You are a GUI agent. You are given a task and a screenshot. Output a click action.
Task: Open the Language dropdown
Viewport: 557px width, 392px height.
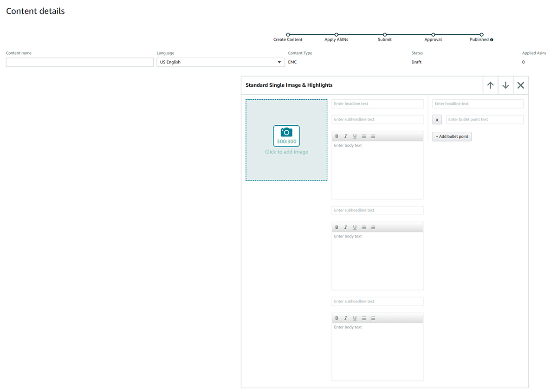click(220, 62)
